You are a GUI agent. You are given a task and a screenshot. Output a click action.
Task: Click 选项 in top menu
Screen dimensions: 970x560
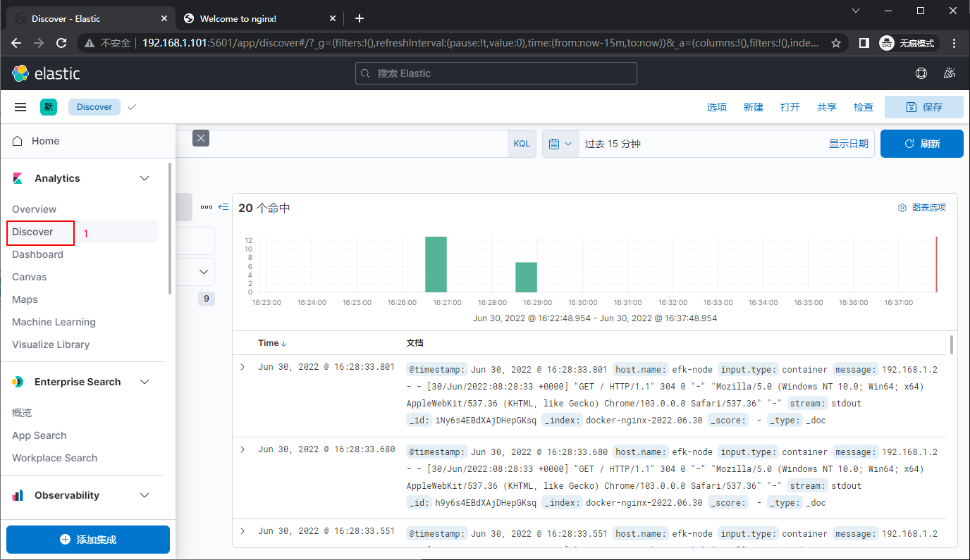tap(717, 107)
